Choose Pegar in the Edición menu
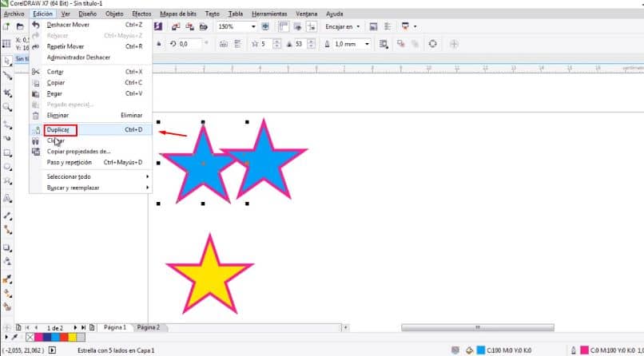Viewport: 644px width, 356px height. coord(91,93)
